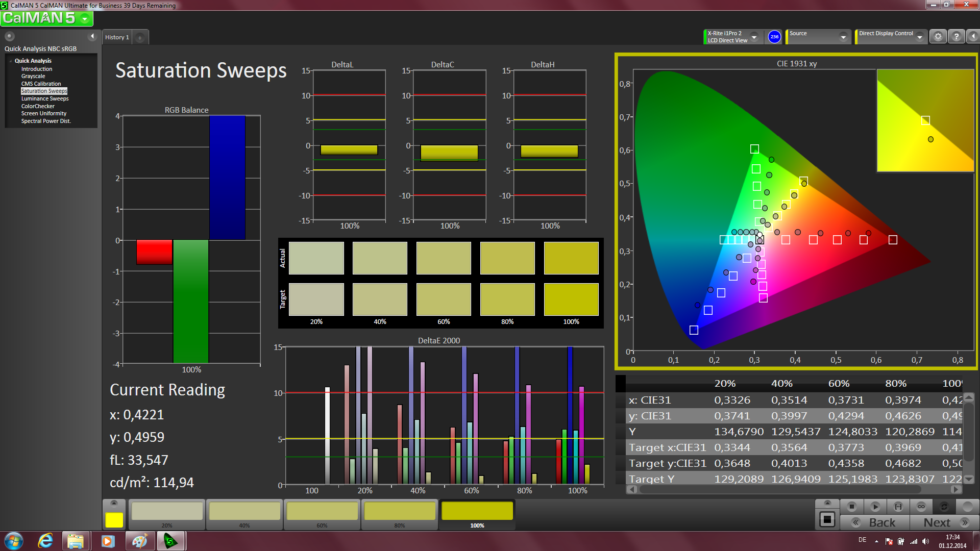
Task: Open the help question mark button
Action: click(957, 37)
